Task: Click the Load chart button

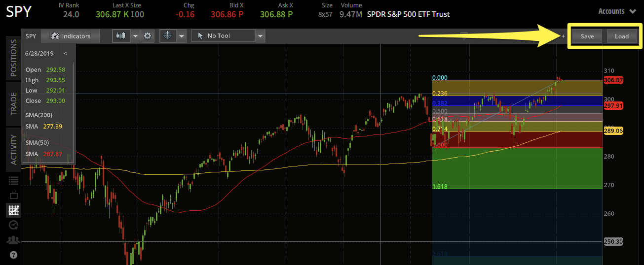Action: (621, 36)
